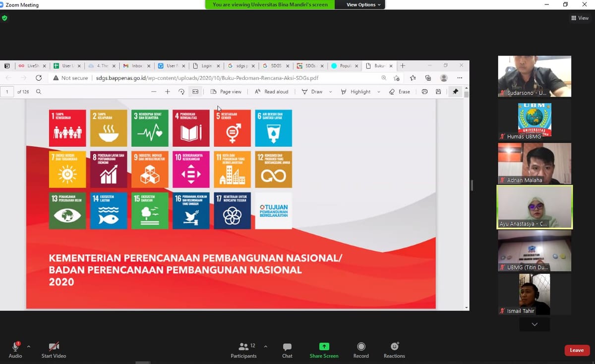Click the Record button icon
The width and height of the screenshot is (595, 364).
361,347
